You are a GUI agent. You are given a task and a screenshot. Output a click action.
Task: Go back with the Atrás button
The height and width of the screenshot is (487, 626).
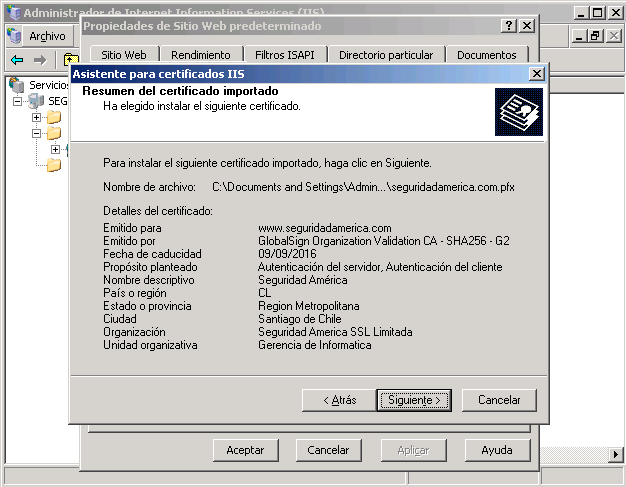pos(338,400)
